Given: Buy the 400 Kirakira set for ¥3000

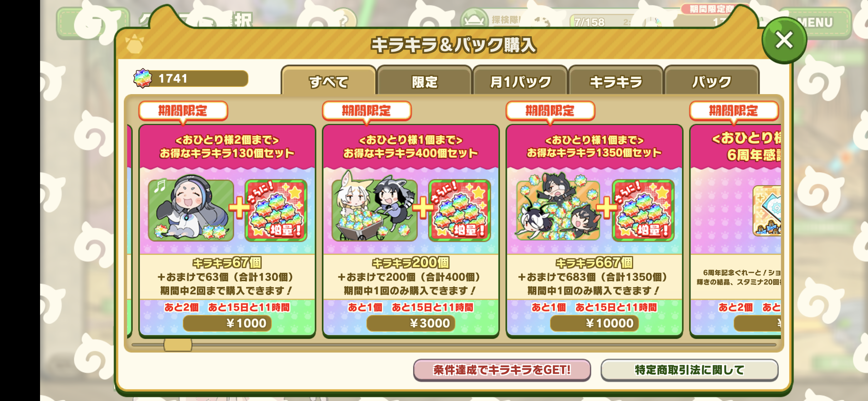Looking at the screenshot, I should [411, 323].
